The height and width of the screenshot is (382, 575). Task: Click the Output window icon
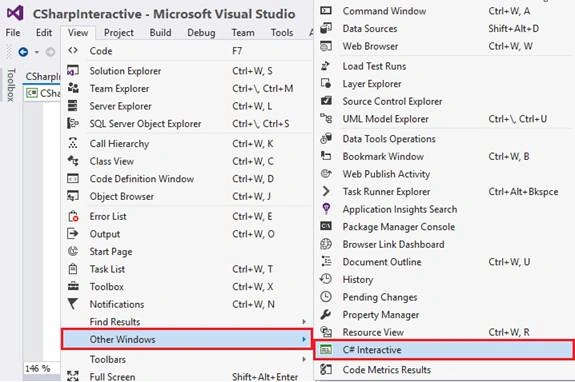point(73,234)
